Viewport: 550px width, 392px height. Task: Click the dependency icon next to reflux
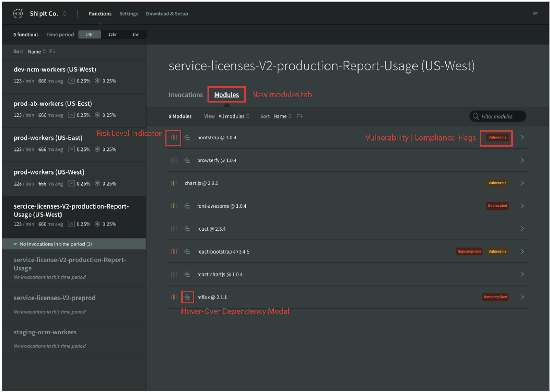187,297
